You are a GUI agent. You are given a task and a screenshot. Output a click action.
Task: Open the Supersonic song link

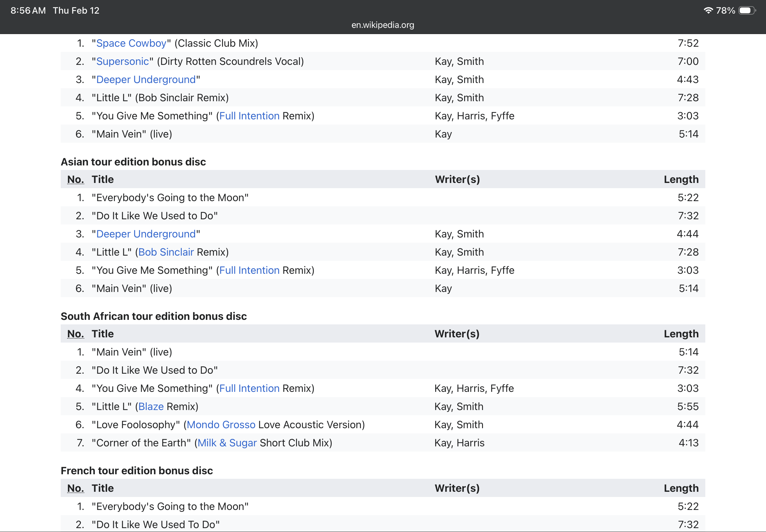[x=122, y=61]
